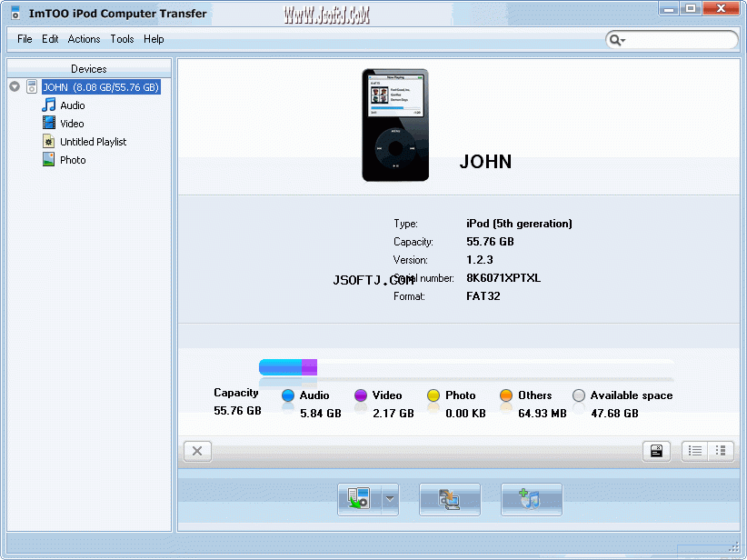Screen dimensions: 747x560
Task: Click the app icon in title bar
Action: (15, 13)
